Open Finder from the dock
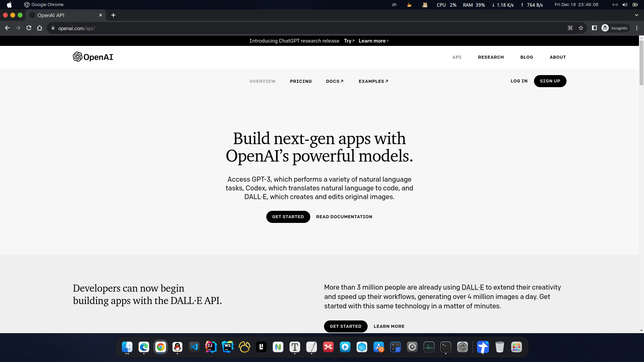Viewport: 644px width, 362px height. tap(127, 347)
